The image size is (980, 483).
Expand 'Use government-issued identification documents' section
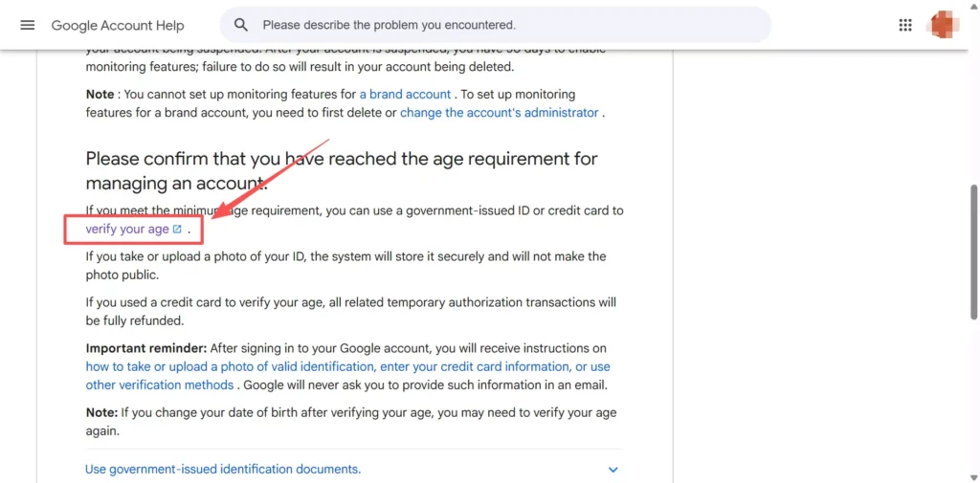pos(223,470)
